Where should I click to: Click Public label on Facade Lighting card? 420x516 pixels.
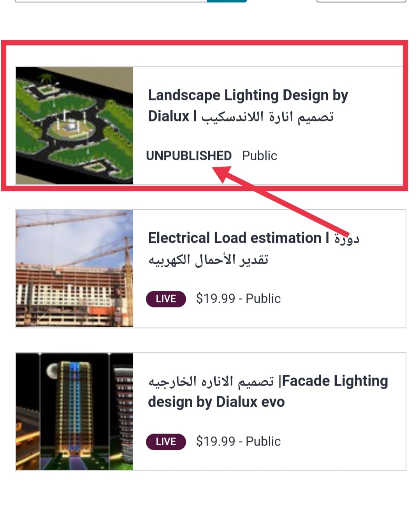263,441
